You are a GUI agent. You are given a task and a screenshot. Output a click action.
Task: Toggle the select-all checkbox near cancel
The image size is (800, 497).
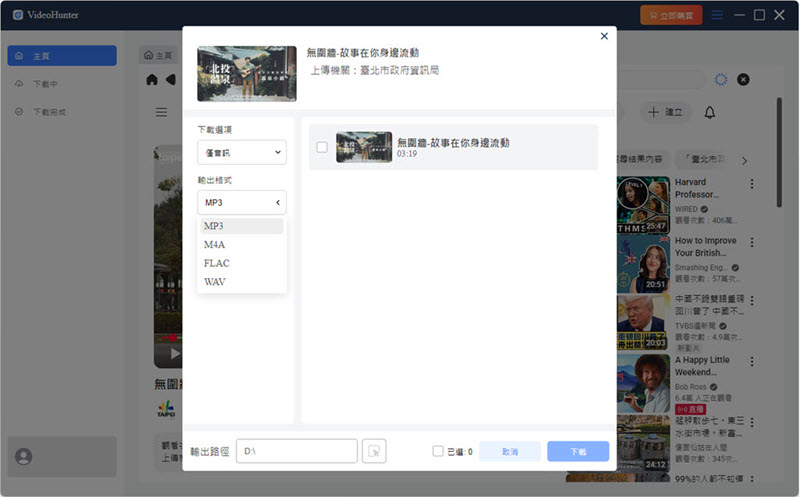point(438,451)
